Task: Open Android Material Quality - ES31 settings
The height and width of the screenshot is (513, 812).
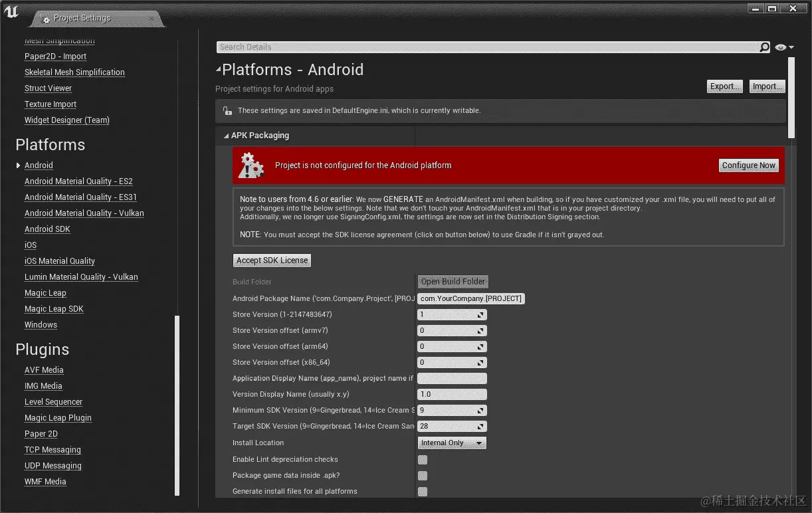Action: [80, 197]
